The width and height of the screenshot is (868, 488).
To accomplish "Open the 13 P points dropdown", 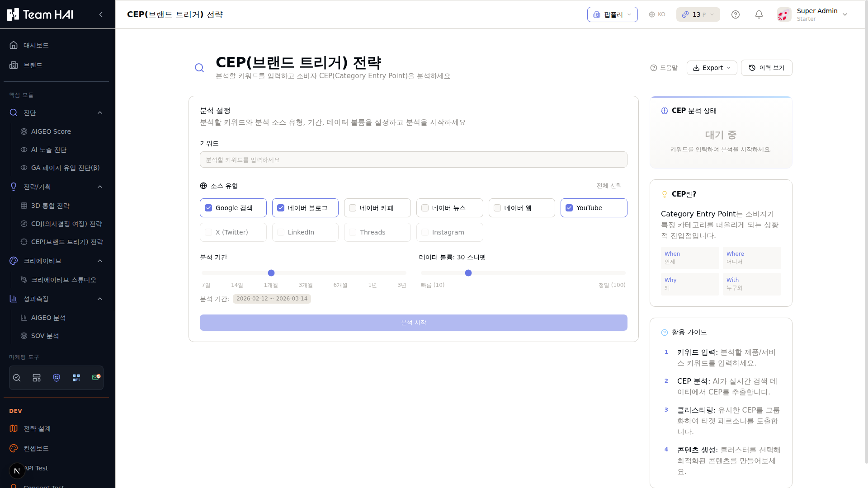I will click(698, 14).
